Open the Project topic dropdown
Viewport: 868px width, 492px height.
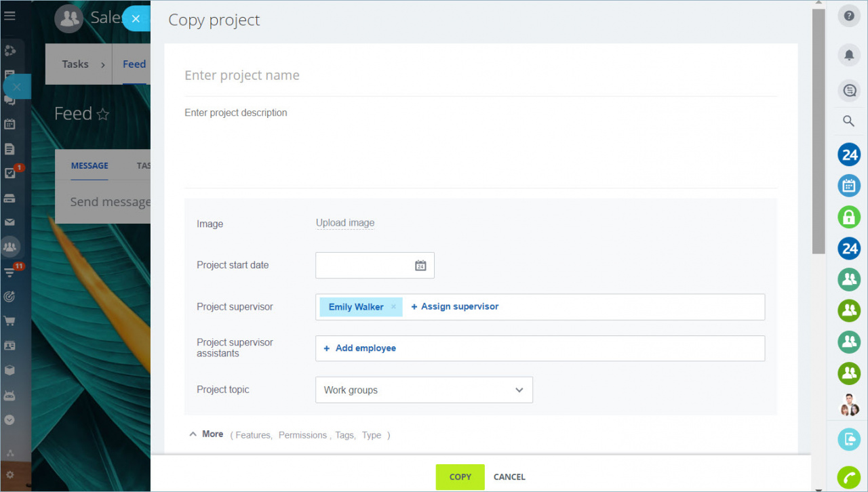(x=424, y=390)
